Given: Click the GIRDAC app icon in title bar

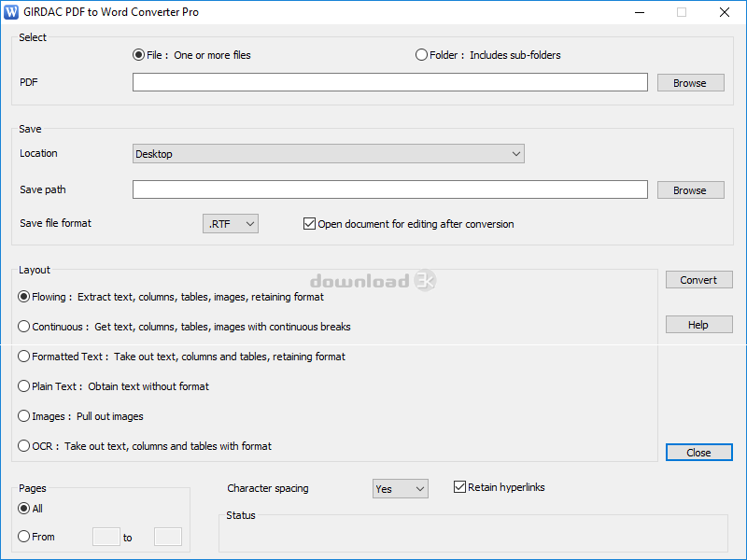Looking at the screenshot, I should [11, 12].
